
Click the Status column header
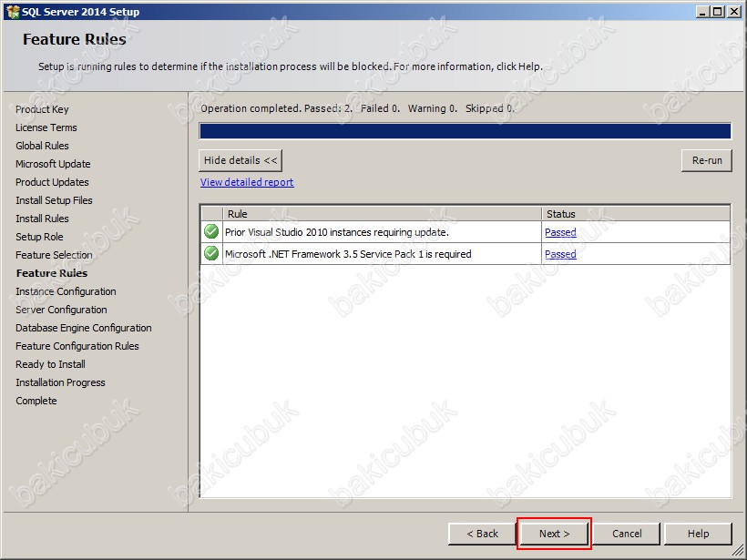tap(636, 214)
